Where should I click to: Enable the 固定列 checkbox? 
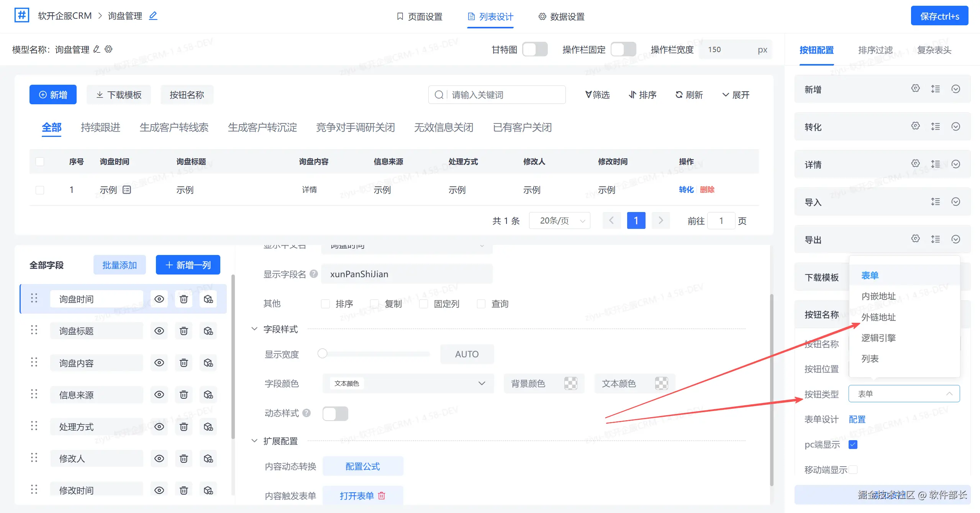(x=423, y=304)
